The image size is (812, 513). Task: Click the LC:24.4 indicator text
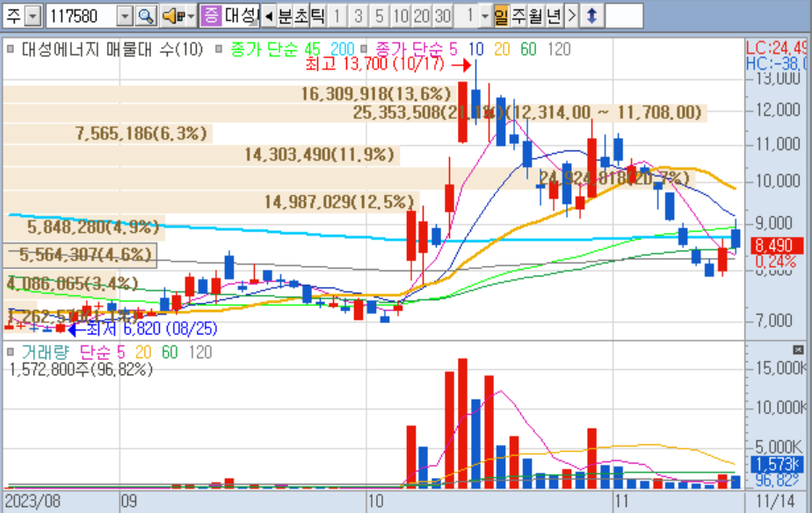tap(776, 48)
